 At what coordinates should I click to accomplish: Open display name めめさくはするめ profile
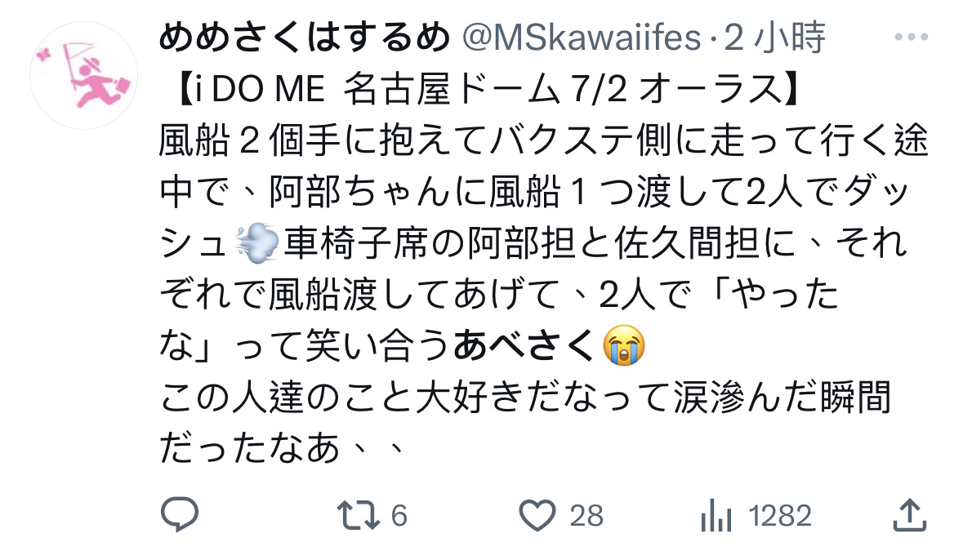(305, 37)
